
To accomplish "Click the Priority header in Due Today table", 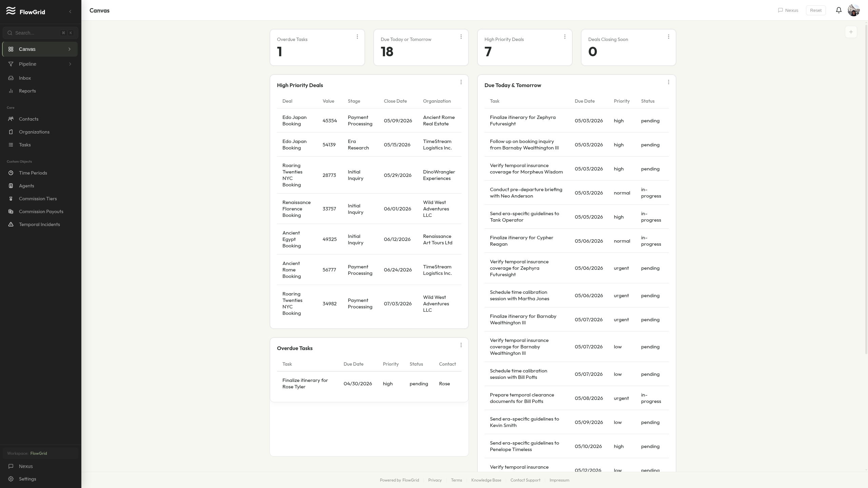I will [622, 101].
